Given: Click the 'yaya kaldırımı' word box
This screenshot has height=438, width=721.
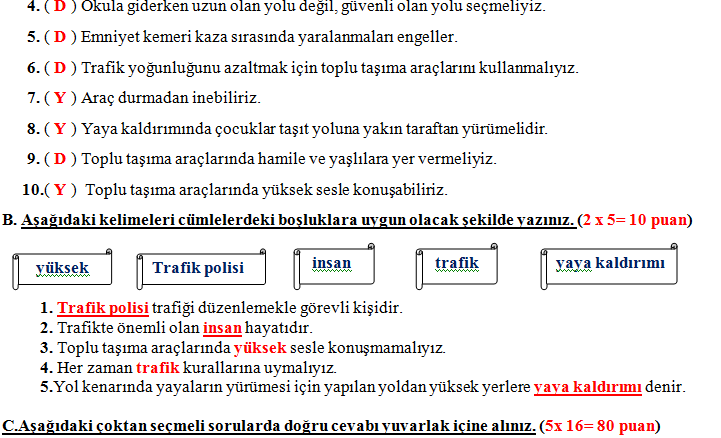Looking at the screenshot, I should click(x=609, y=264).
